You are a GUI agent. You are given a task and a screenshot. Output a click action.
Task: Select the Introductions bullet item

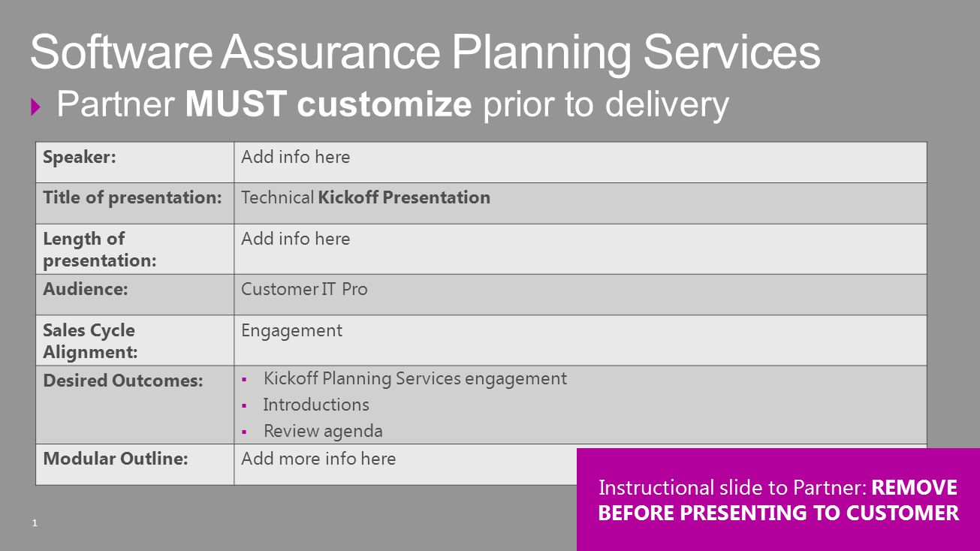coord(315,405)
